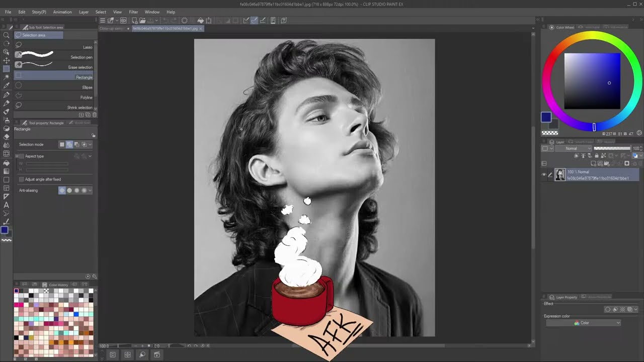
Task: Open the smartphone connection icon
Action: pos(273,21)
